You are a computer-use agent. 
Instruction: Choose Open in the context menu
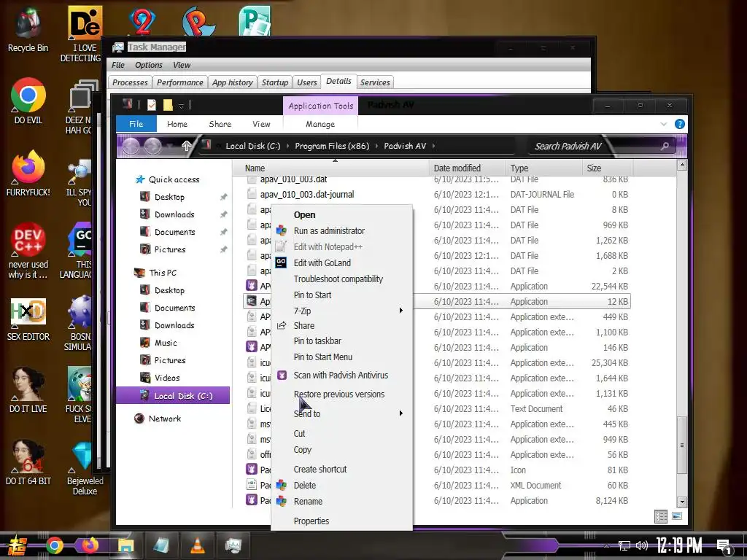[x=341, y=215]
